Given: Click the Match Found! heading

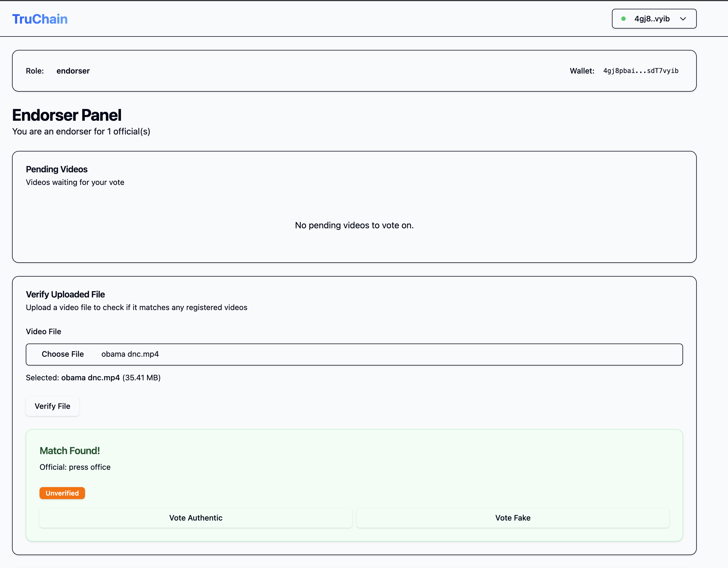Looking at the screenshot, I should pos(70,451).
